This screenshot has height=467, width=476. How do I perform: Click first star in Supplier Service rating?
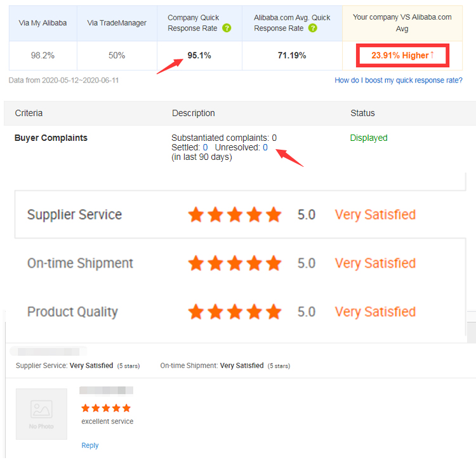tap(196, 214)
